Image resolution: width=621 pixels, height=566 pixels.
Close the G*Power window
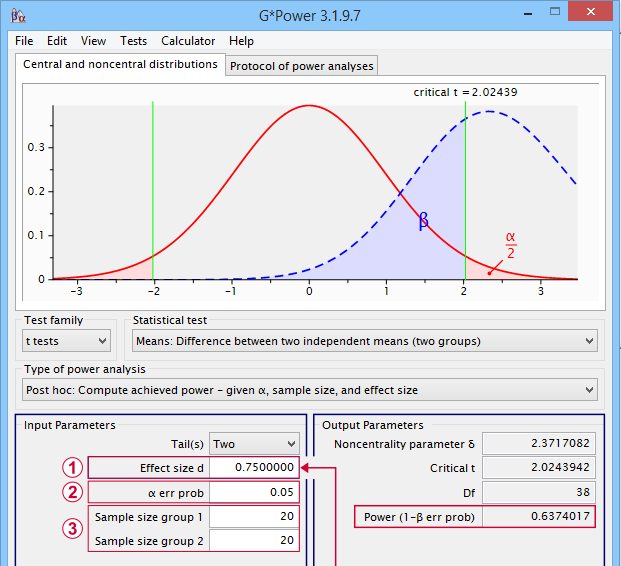[591, 11]
